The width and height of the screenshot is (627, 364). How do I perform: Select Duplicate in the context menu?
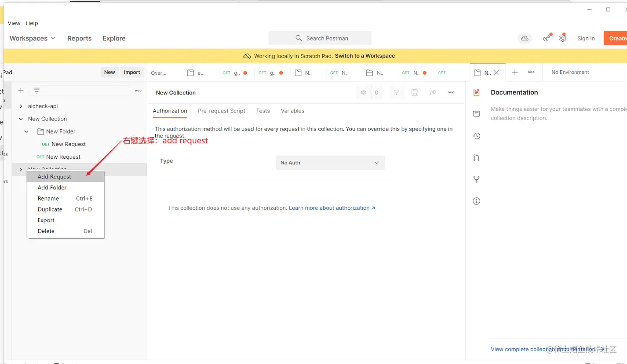[x=65, y=210]
